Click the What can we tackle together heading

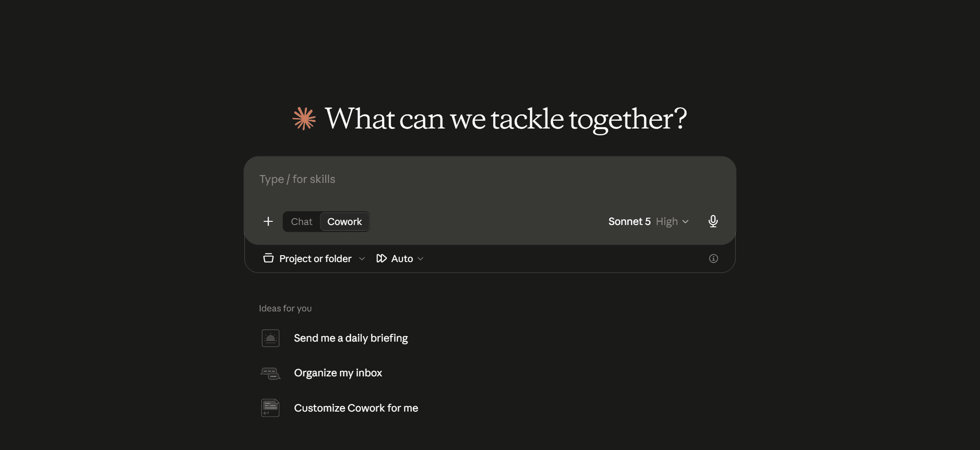[506, 119]
